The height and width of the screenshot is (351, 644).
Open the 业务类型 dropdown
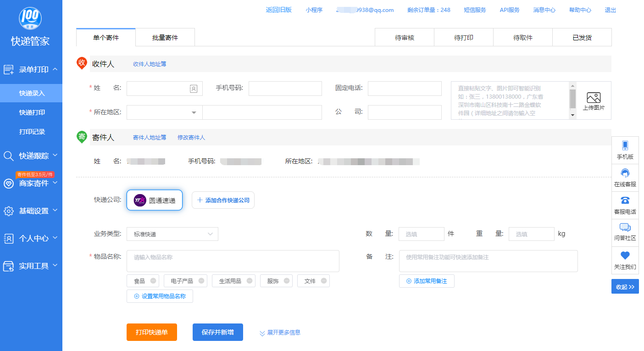172,234
